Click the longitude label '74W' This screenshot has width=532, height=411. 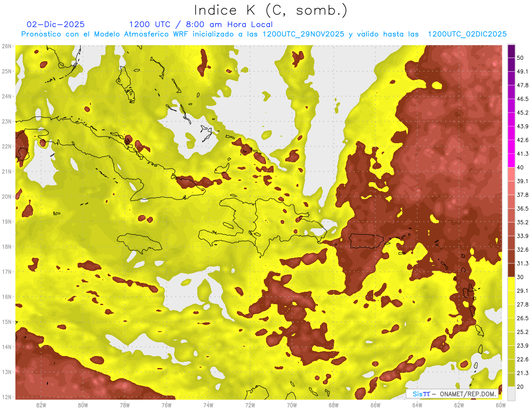tap(208, 405)
